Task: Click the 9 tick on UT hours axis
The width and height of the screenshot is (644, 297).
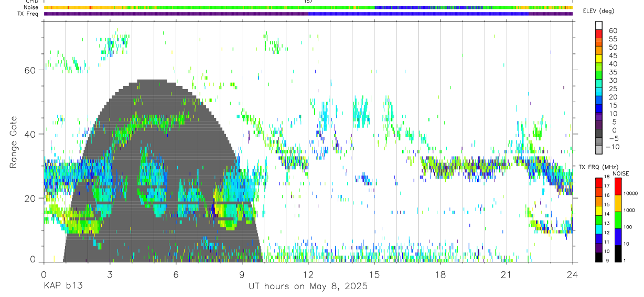Action: [242, 274]
